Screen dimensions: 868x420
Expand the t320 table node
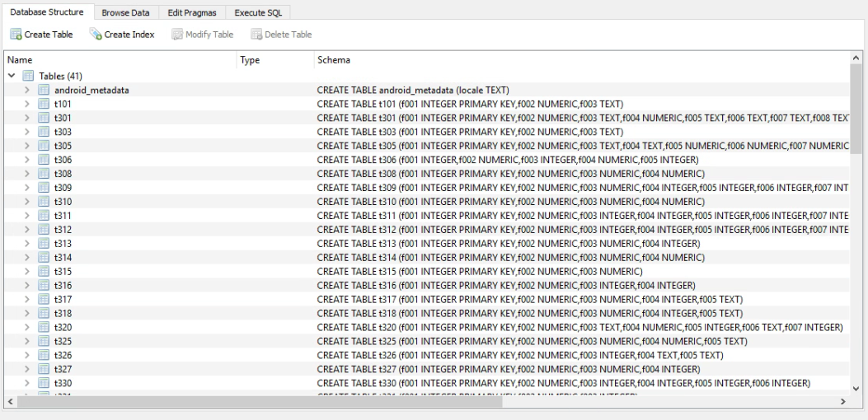27,327
